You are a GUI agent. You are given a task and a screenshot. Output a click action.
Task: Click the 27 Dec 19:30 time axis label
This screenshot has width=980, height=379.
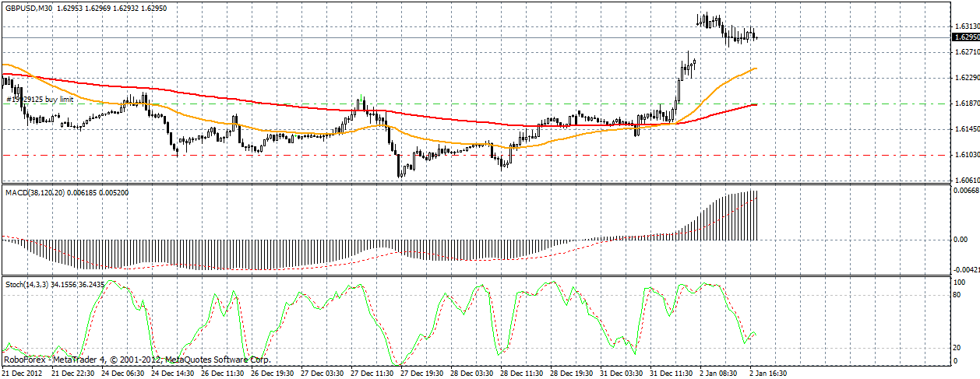(x=424, y=374)
